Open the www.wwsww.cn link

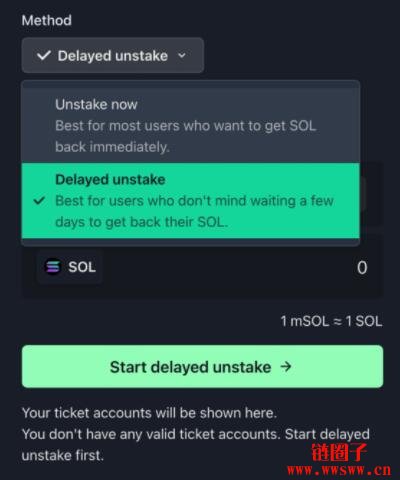pyautogui.click(x=339, y=470)
